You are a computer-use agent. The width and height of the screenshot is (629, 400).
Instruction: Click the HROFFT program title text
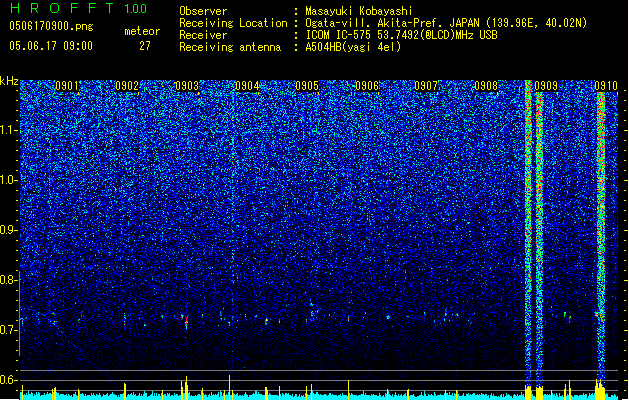62,8
